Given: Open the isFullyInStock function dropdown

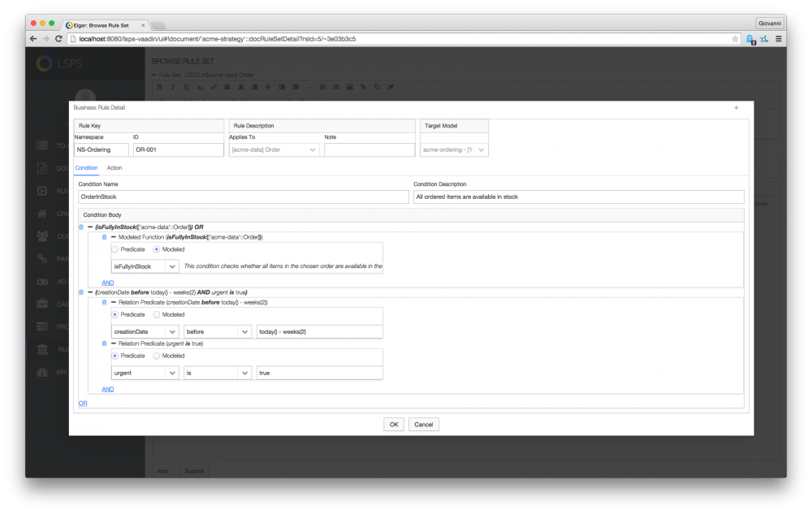Looking at the screenshot, I should pos(171,266).
